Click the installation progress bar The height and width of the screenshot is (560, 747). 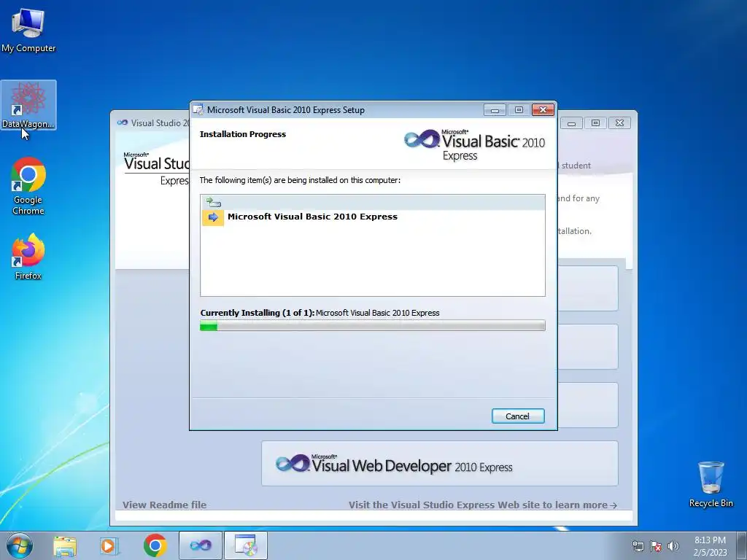(373, 326)
